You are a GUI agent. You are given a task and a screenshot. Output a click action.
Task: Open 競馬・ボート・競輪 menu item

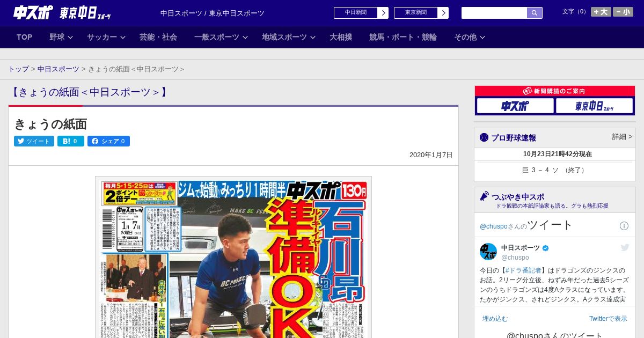(403, 37)
